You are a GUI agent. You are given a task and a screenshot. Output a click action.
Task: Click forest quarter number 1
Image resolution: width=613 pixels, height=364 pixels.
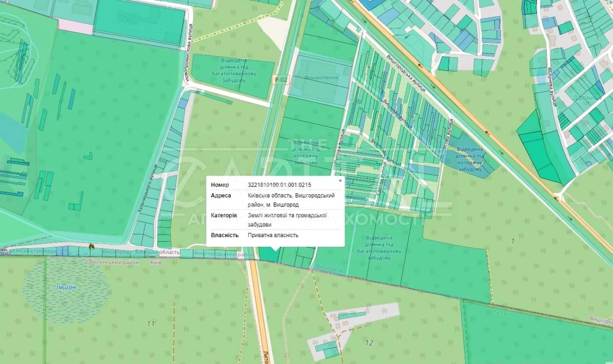point(513,241)
